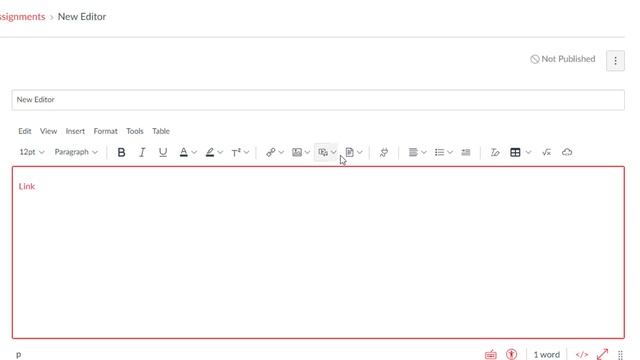Expand alignment options arrow
Viewport: 640px width, 360px height.
[x=424, y=152]
